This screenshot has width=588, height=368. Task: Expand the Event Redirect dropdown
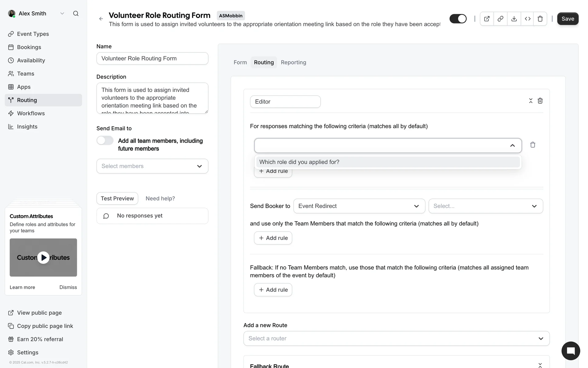(359, 206)
